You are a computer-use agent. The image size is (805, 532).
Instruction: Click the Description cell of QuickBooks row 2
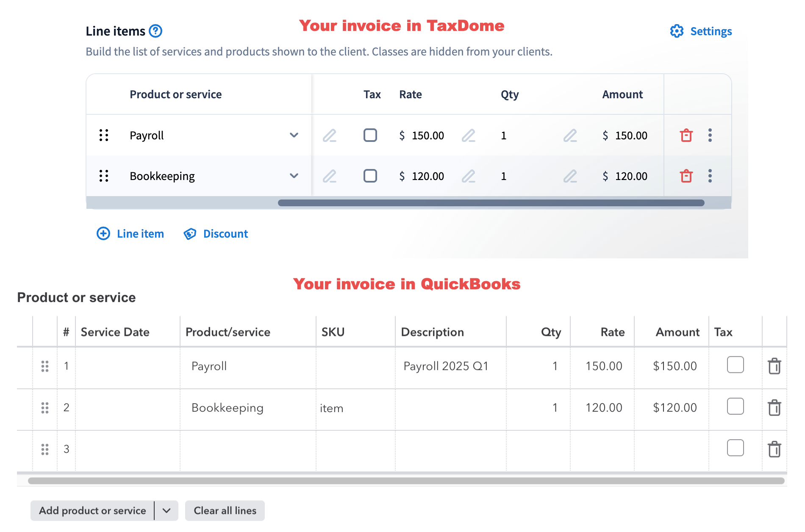(x=450, y=408)
